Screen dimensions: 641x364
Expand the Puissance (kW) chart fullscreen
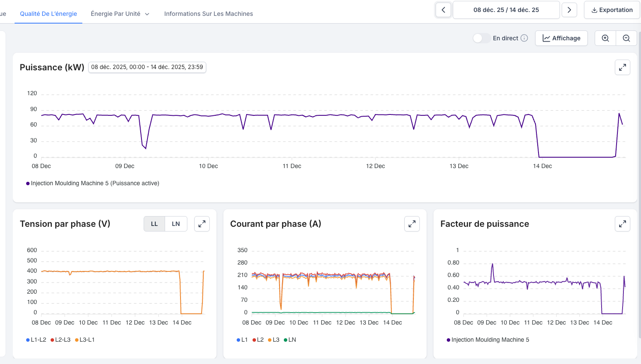(622, 67)
